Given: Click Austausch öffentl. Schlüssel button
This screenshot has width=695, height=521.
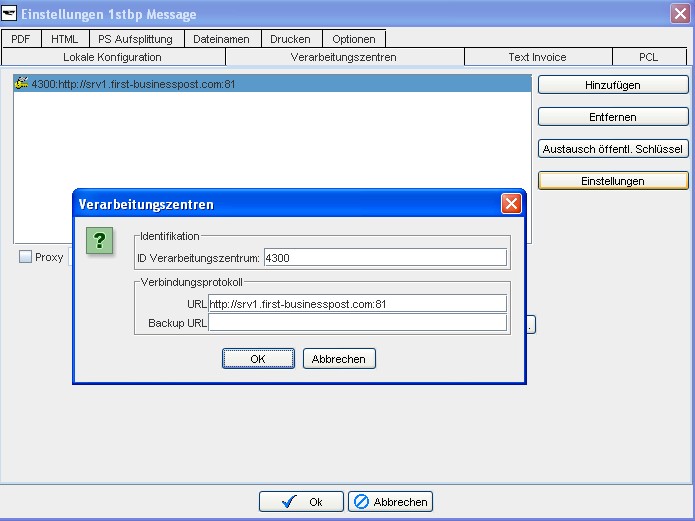Looking at the screenshot, I should [x=613, y=149].
